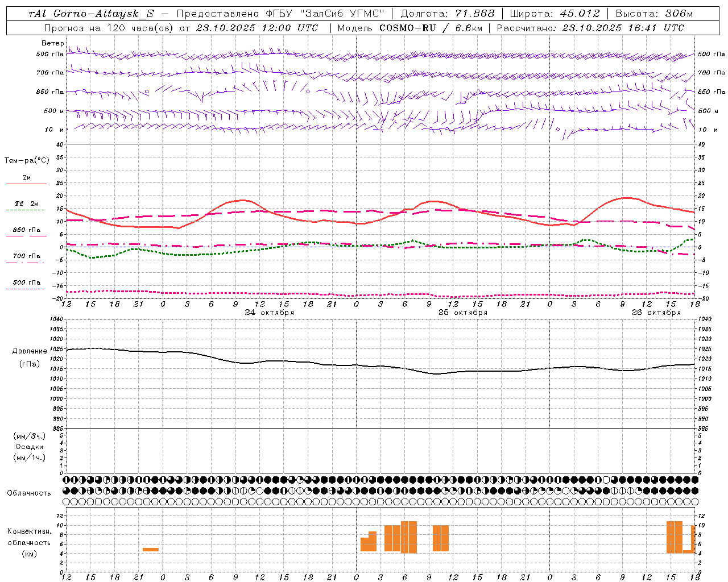Click the dashed line sample under Td 2м
This screenshot has height=582, width=728.
[25, 210]
